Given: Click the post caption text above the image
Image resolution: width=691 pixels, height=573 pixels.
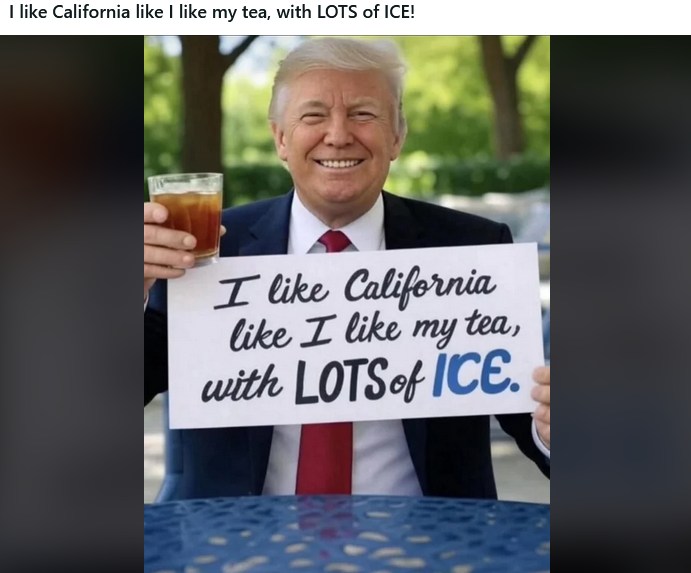Looking at the screenshot, I should pyautogui.click(x=212, y=12).
